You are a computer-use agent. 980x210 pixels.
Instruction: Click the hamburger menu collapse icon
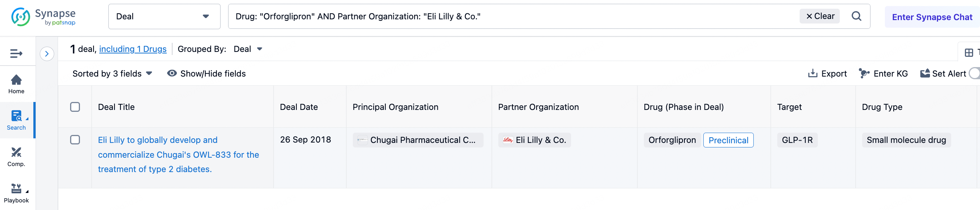point(16,54)
